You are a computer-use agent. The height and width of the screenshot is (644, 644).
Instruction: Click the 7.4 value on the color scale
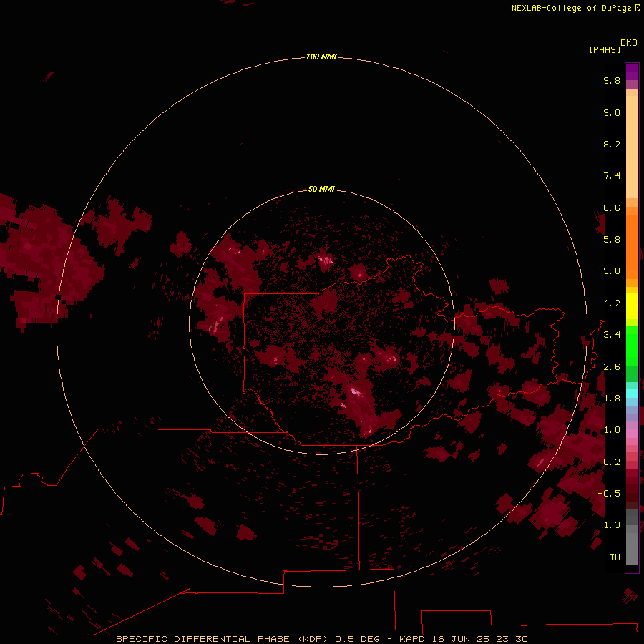[x=612, y=176]
